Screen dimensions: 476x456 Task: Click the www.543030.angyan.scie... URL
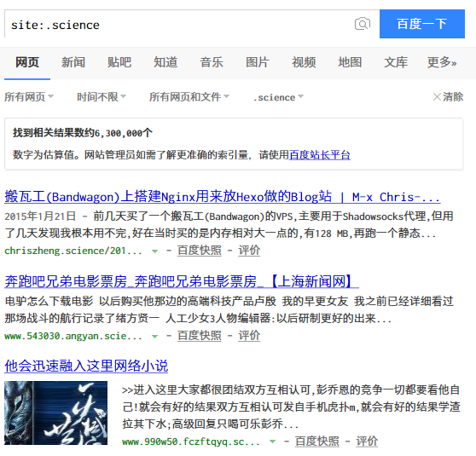point(73,336)
